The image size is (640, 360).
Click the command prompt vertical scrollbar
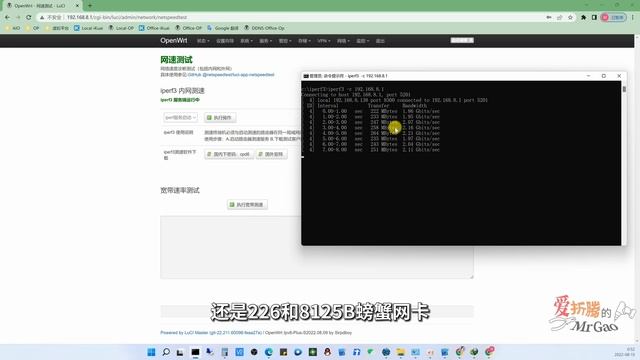click(x=624, y=163)
